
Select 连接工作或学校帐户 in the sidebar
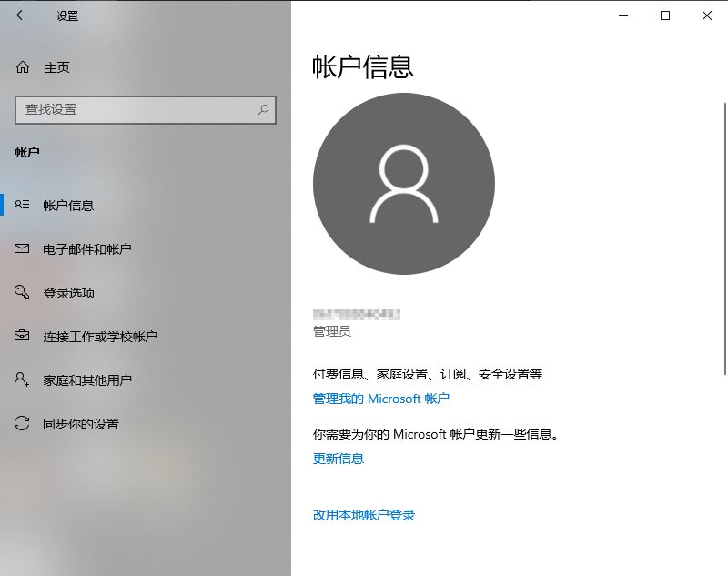[x=100, y=336]
